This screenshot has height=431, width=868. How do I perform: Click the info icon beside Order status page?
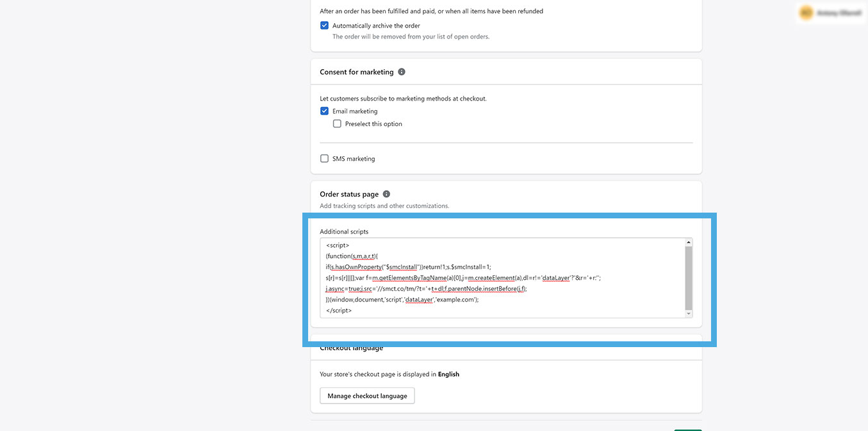pyautogui.click(x=386, y=194)
